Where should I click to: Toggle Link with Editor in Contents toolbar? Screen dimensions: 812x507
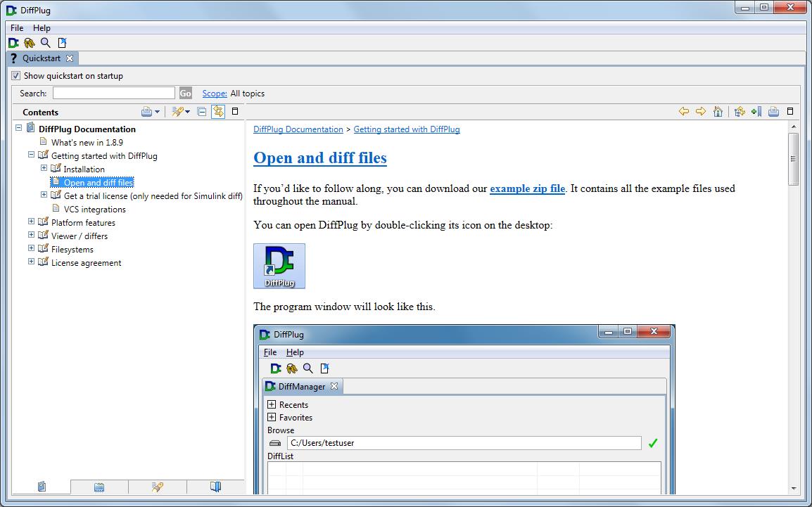(x=218, y=111)
